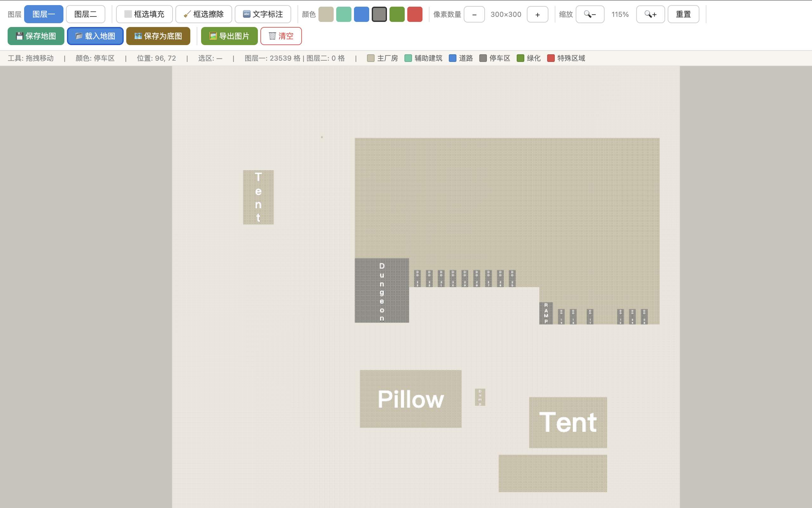Click 绿化 legend entry in status bar

(x=529, y=58)
